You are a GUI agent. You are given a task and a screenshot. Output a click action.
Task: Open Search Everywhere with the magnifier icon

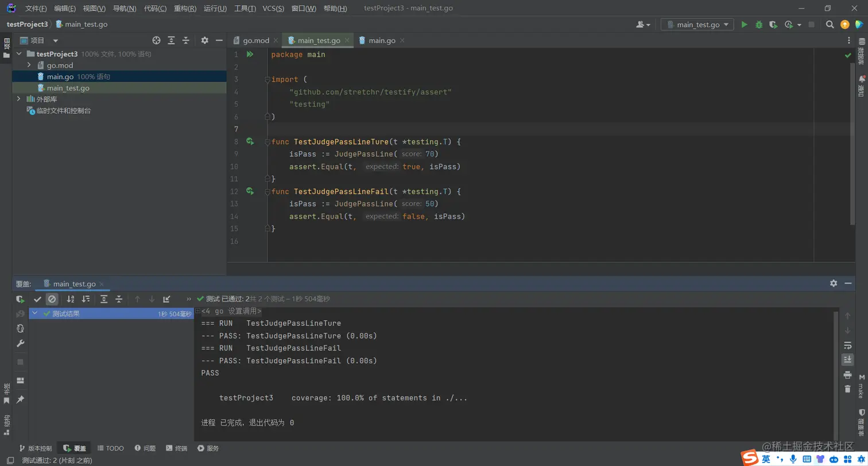tap(830, 25)
